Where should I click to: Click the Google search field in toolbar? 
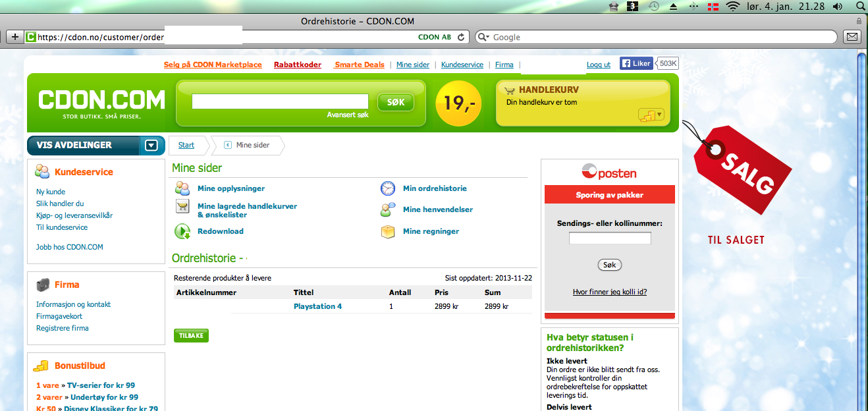[x=657, y=37]
